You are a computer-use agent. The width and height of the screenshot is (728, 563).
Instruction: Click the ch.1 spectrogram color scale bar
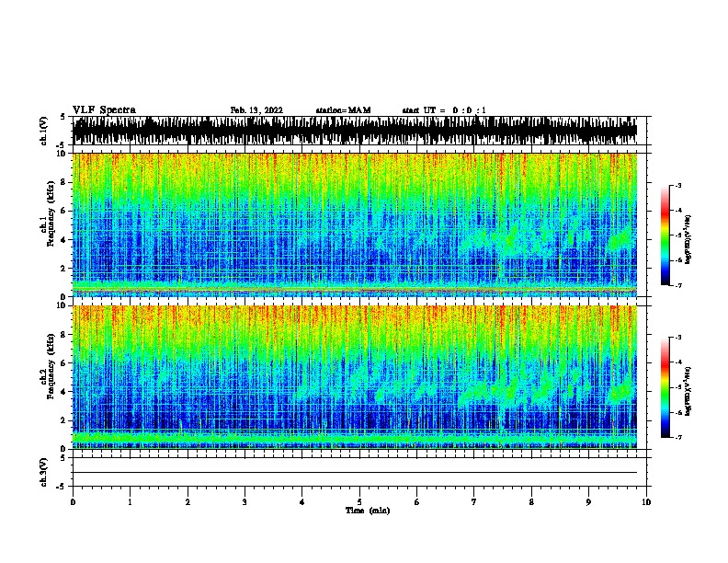[x=665, y=236]
